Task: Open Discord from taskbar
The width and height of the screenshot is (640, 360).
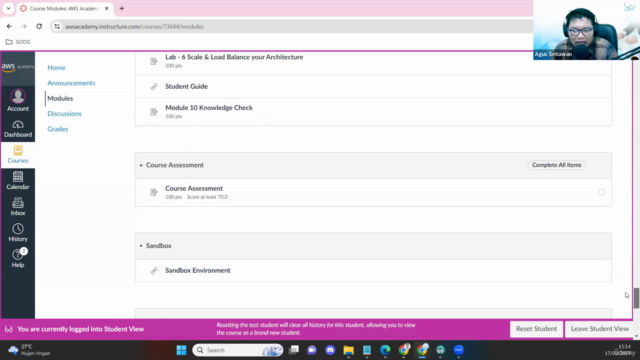Action: [x=330, y=350]
